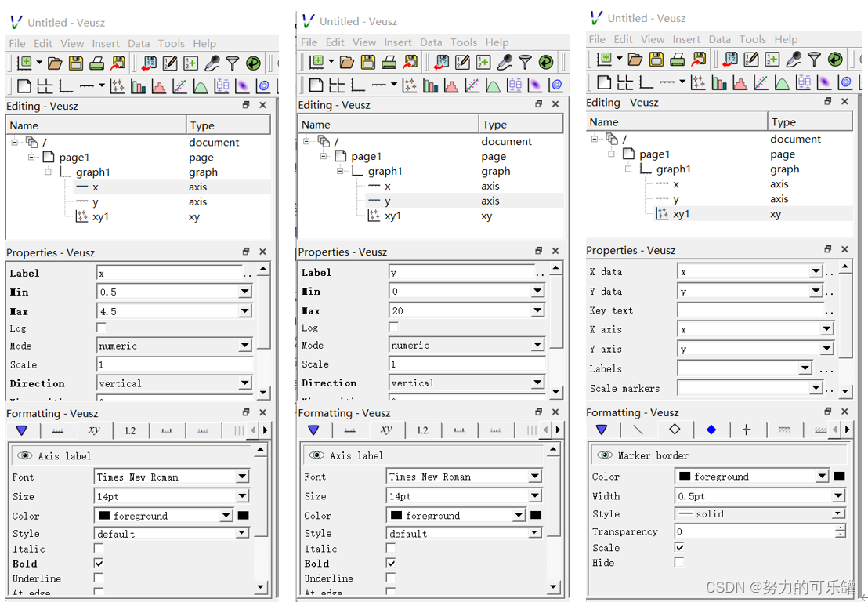Toggle Log checkbox in middle window
Image resolution: width=868 pixels, height=602 pixels.
(393, 327)
